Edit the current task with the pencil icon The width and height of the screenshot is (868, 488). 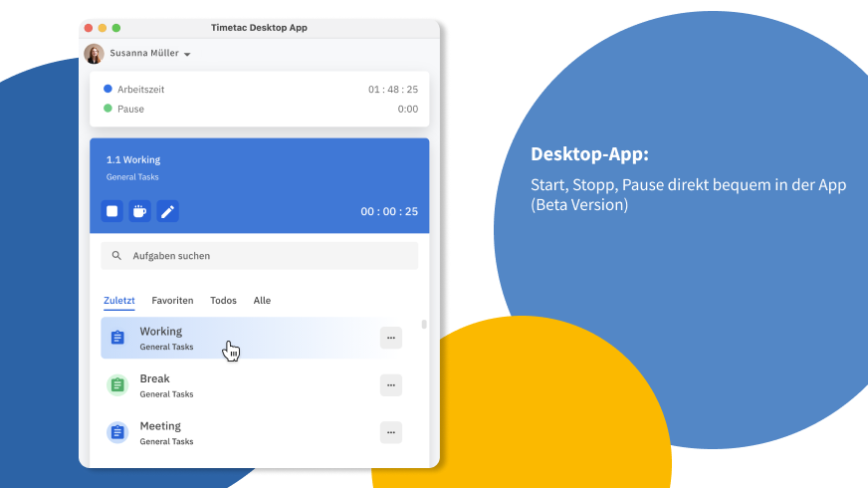pos(167,211)
